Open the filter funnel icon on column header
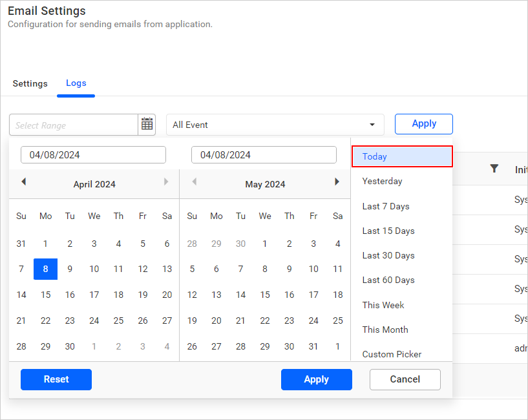528x420 pixels. [494, 168]
